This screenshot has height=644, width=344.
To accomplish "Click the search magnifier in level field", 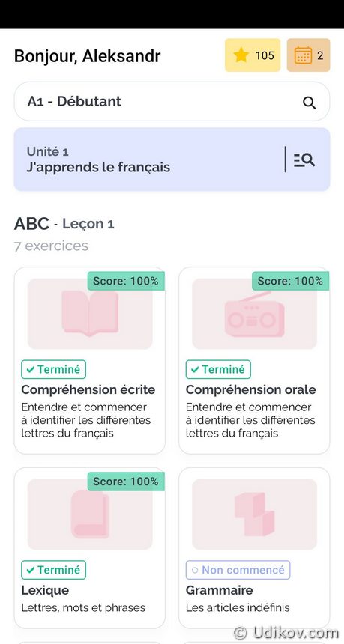I will (x=310, y=103).
